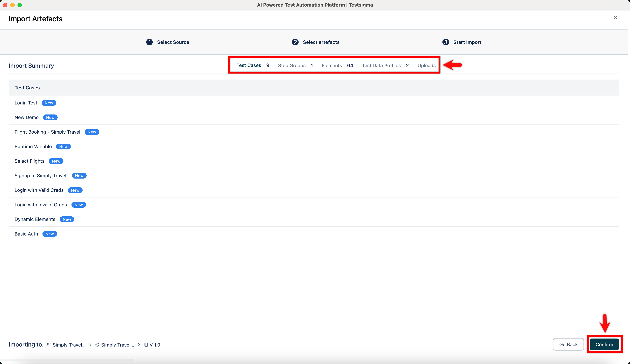
Task: Click the step 1 circle icon
Action: tap(149, 42)
